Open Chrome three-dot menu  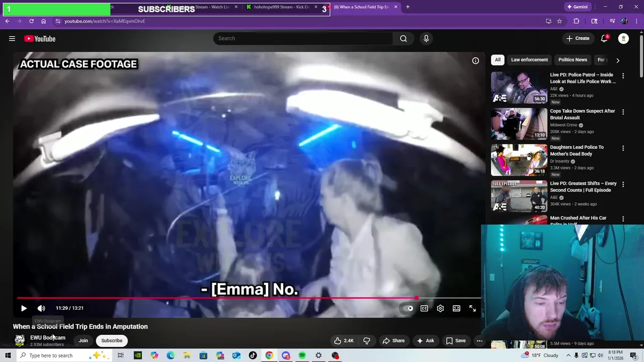click(637, 21)
